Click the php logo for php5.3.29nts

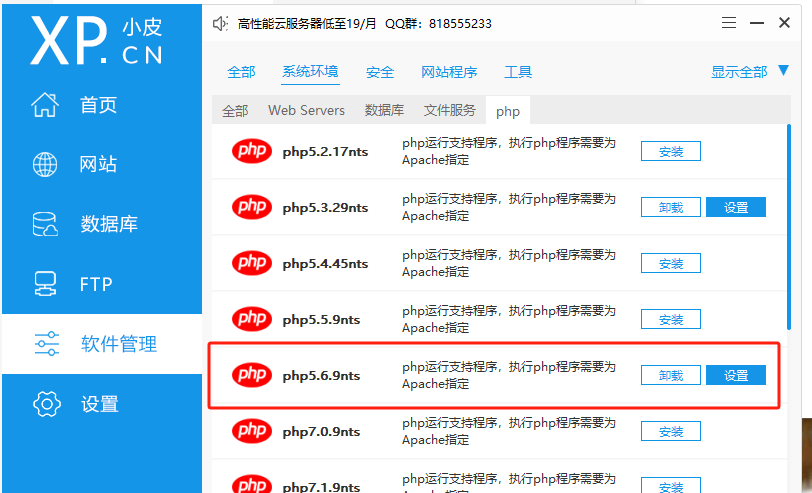click(252, 207)
